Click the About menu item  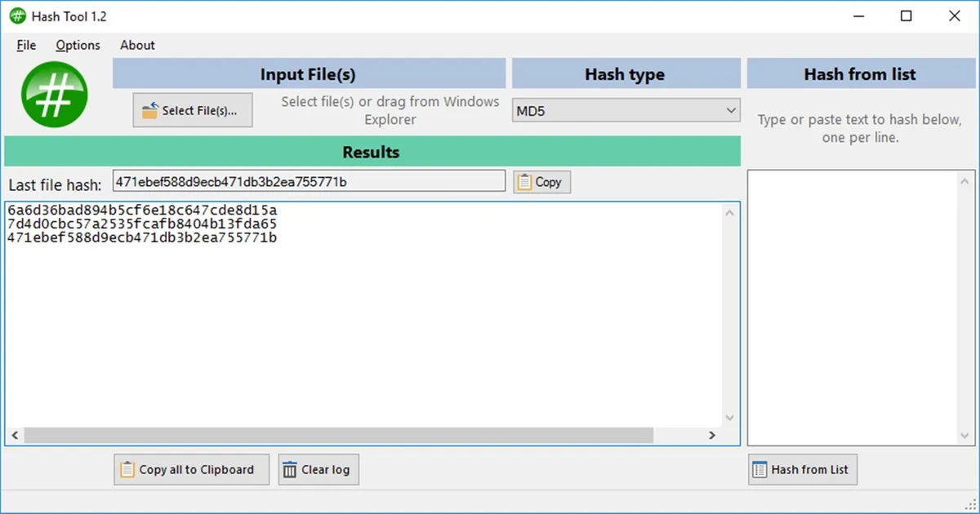tap(136, 46)
